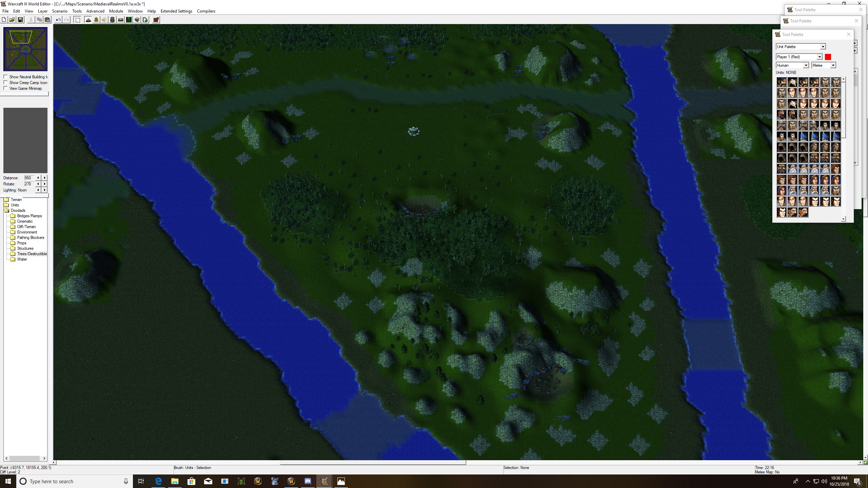868x488 pixels.
Task: Select the fountain unit on the map
Action: pyautogui.click(x=414, y=131)
